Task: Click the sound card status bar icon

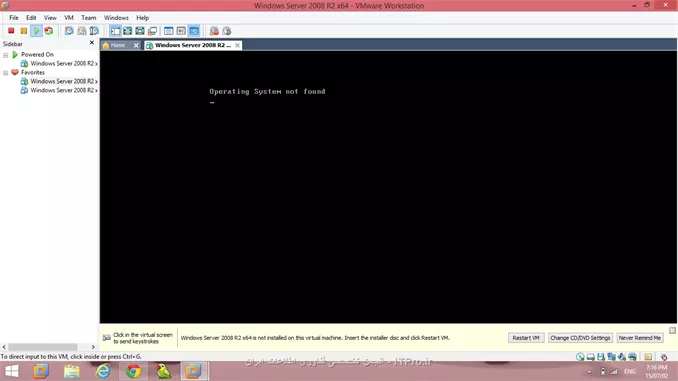Action: point(622,357)
